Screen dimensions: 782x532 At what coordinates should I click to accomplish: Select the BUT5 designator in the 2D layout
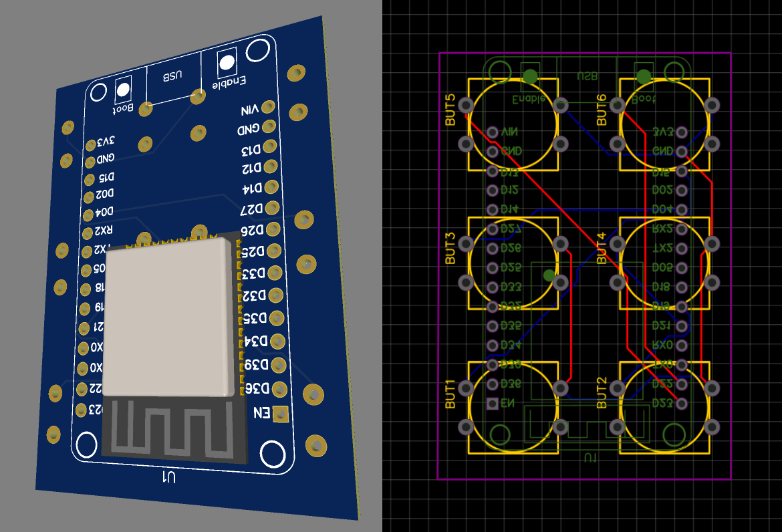[450, 110]
